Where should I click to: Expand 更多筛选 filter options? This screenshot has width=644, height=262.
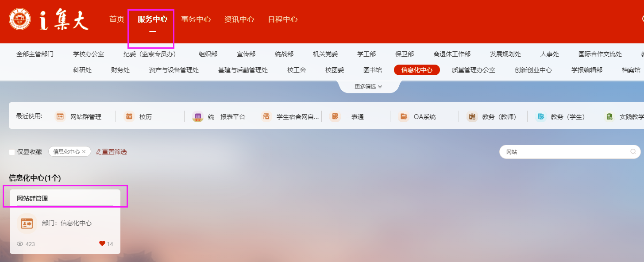pos(368,87)
